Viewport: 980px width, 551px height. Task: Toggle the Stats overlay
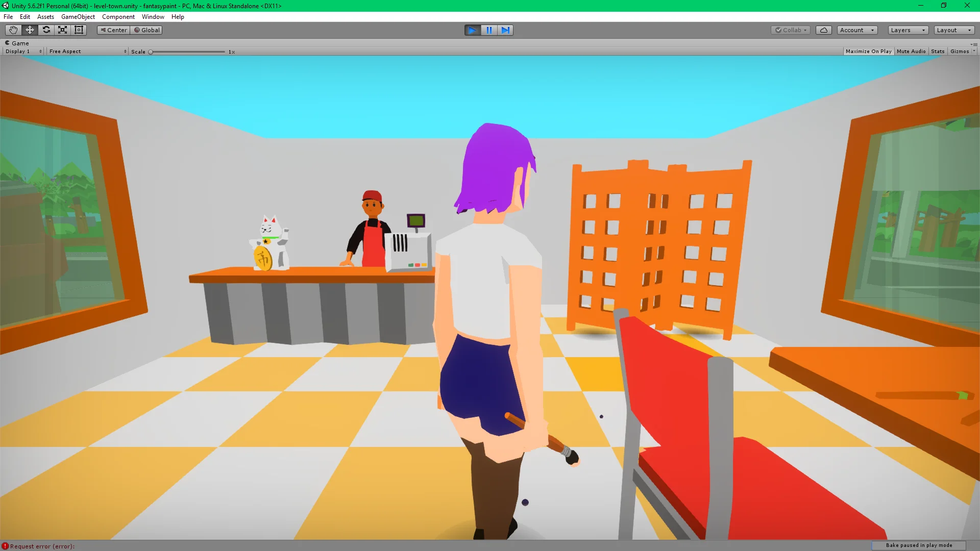point(938,52)
